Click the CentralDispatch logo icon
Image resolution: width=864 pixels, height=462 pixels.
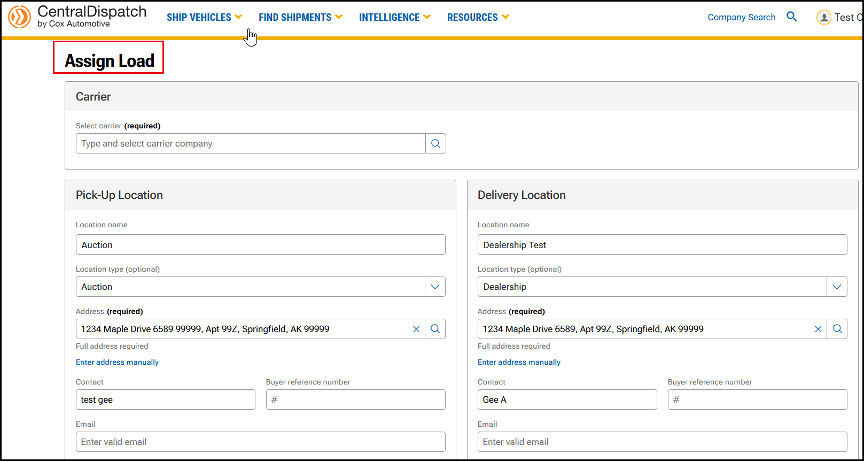tap(19, 17)
